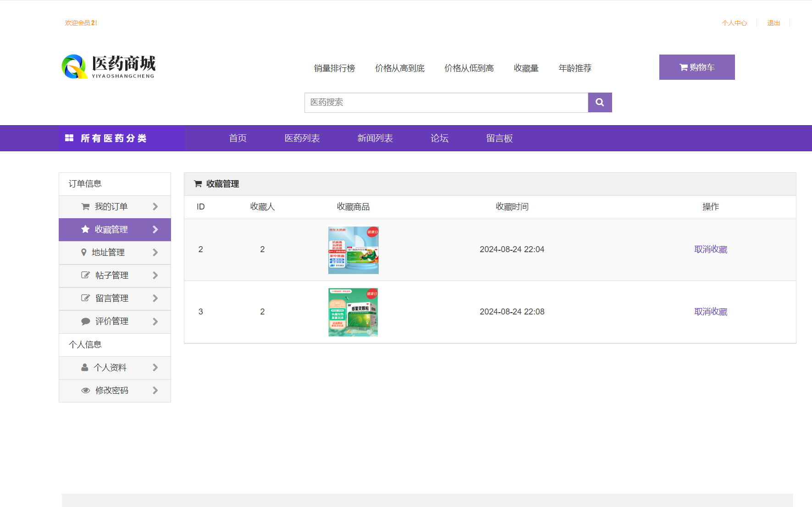Viewport: 812px width, 507px height.
Task: Open the 首页 navigation item
Action: [x=238, y=138]
